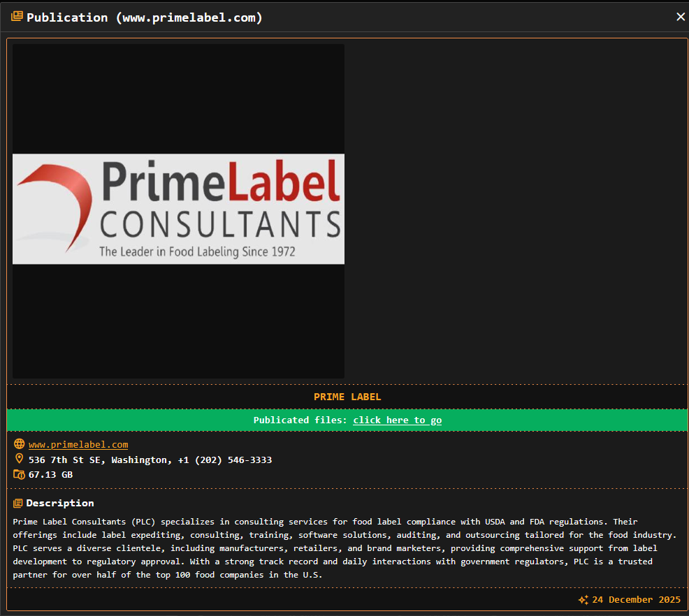Click the Description section icon
The image size is (689, 616).
coord(17,503)
